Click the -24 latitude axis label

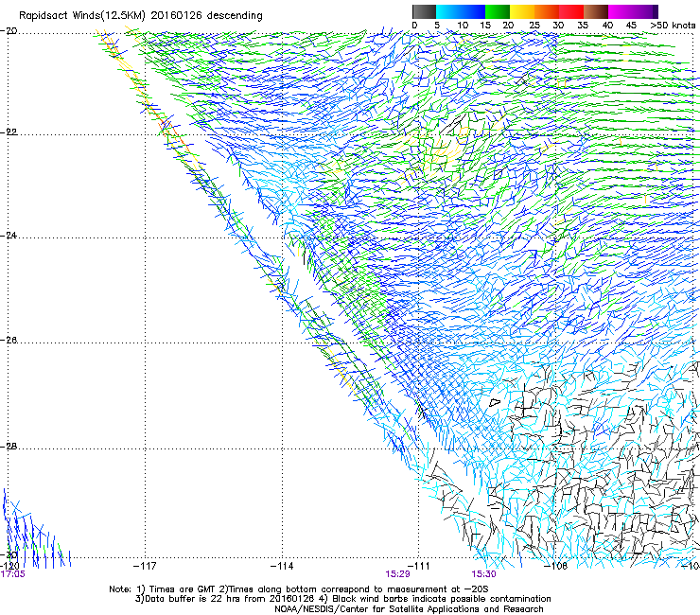(9, 235)
